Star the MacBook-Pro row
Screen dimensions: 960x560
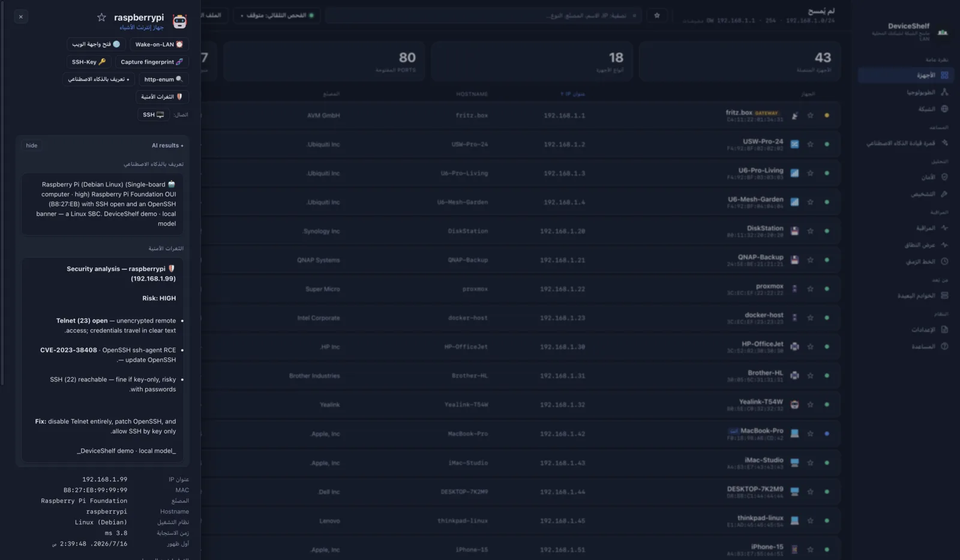tap(811, 434)
